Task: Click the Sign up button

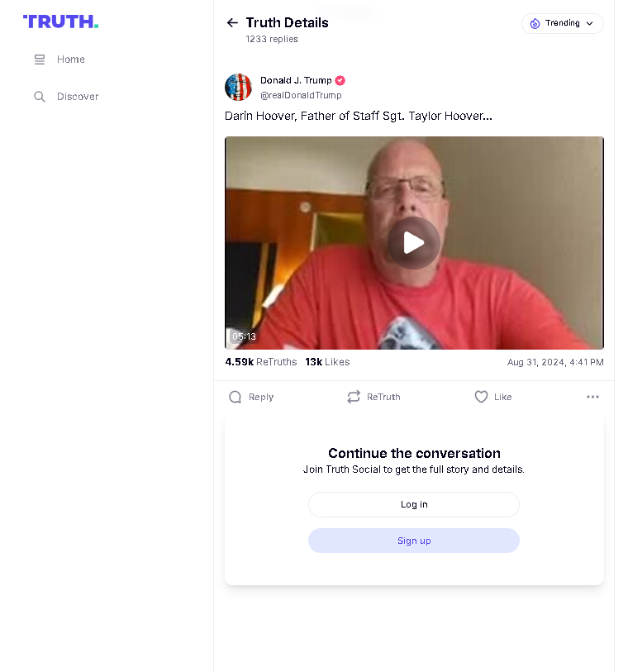Action: (x=414, y=541)
